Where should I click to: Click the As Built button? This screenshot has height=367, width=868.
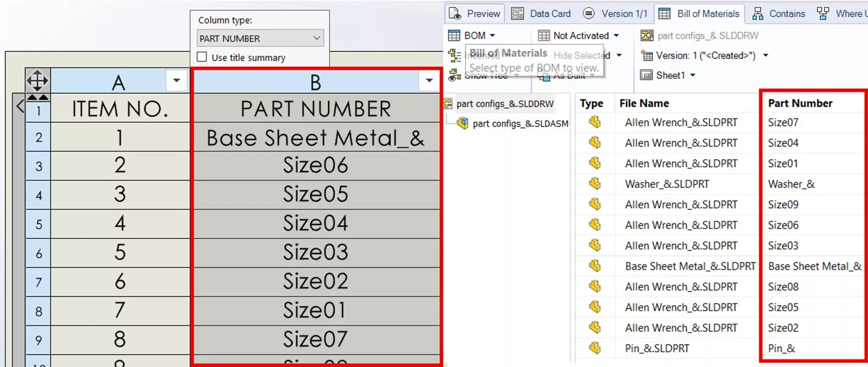pos(567,76)
